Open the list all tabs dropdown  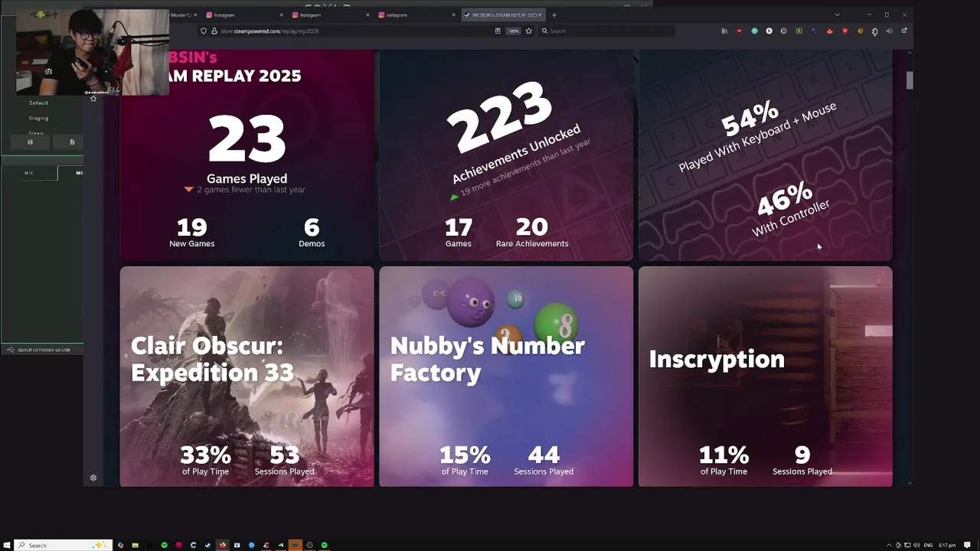837,15
